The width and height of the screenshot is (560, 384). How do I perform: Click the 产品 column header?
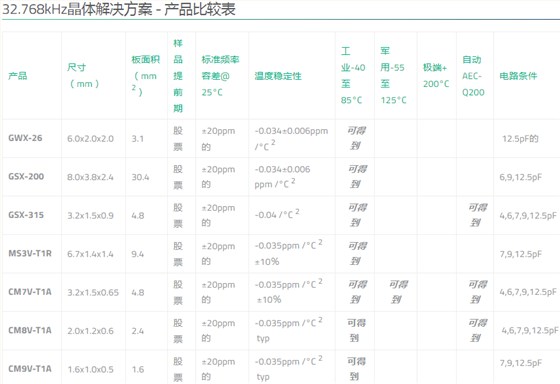coord(18,76)
